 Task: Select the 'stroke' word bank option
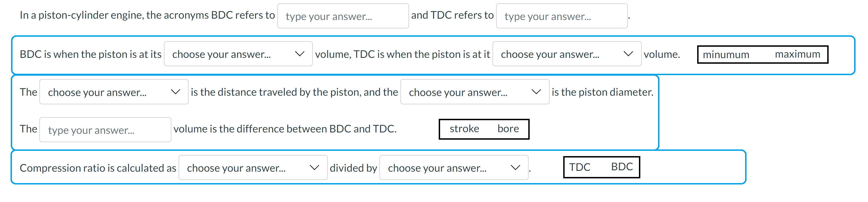click(464, 129)
